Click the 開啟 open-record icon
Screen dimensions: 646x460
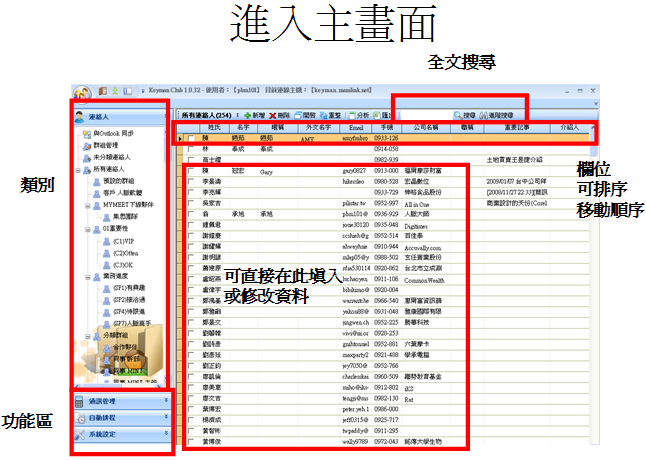coord(298,116)
